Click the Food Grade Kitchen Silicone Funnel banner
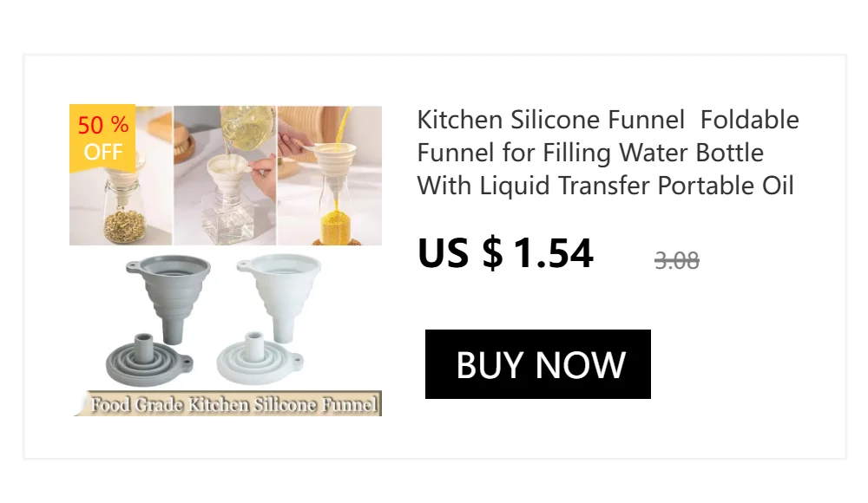This screenshot has width=868, height=503. [x=228, y=403]
